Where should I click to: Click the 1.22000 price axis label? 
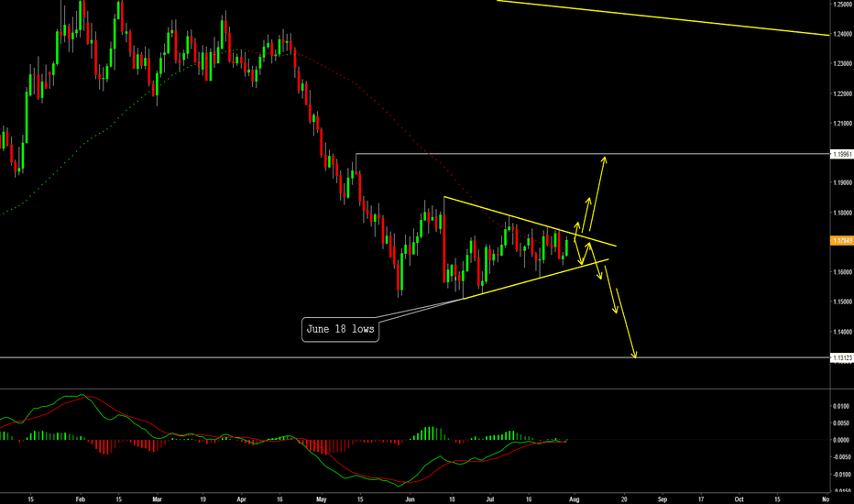pos(842,93)
